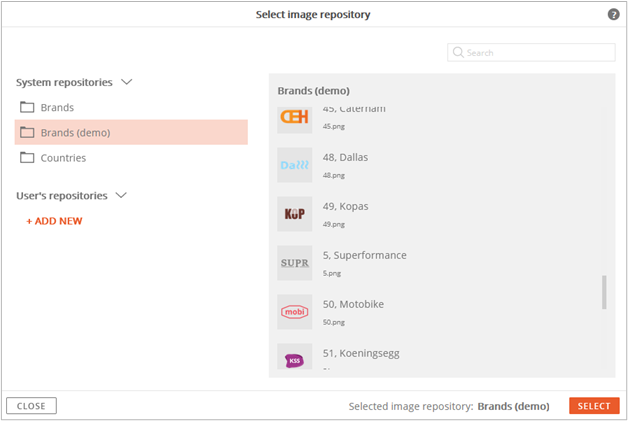Image resolution: width=628 pixels, height=421 pixels.
Task: Click the '51, Koeningsegg' entry name
Action: (361, 353)
